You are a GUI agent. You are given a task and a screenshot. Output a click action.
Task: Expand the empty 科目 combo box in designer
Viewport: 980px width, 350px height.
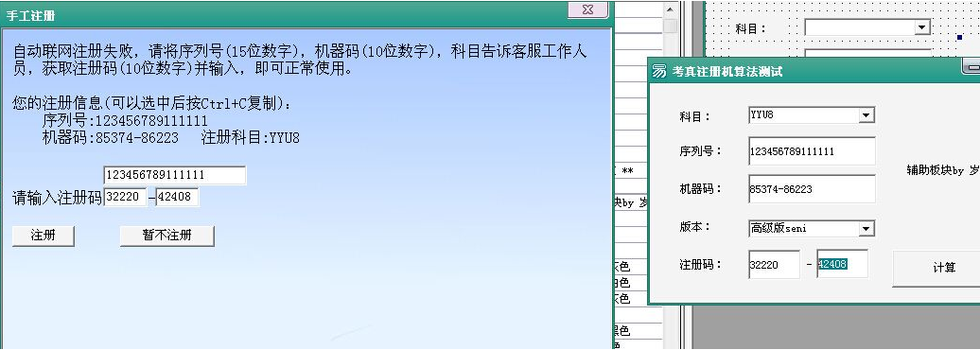point(921,27)
